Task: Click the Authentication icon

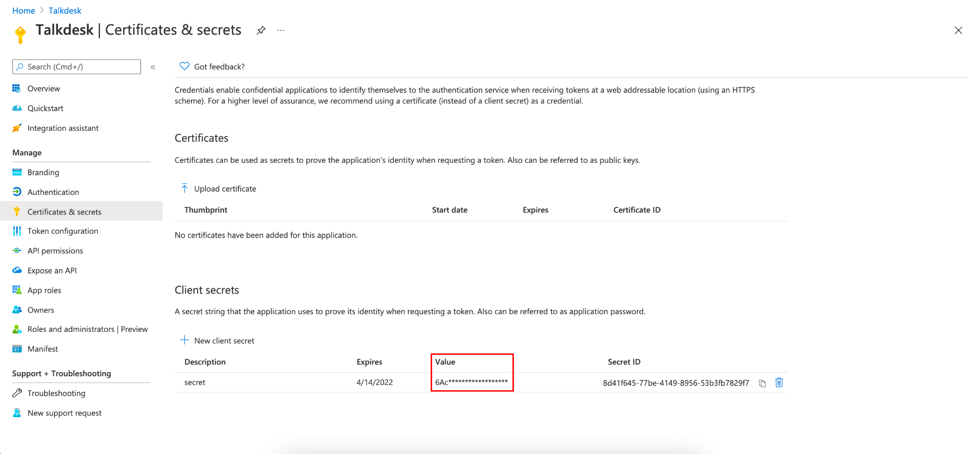Action: coord(17,192)
